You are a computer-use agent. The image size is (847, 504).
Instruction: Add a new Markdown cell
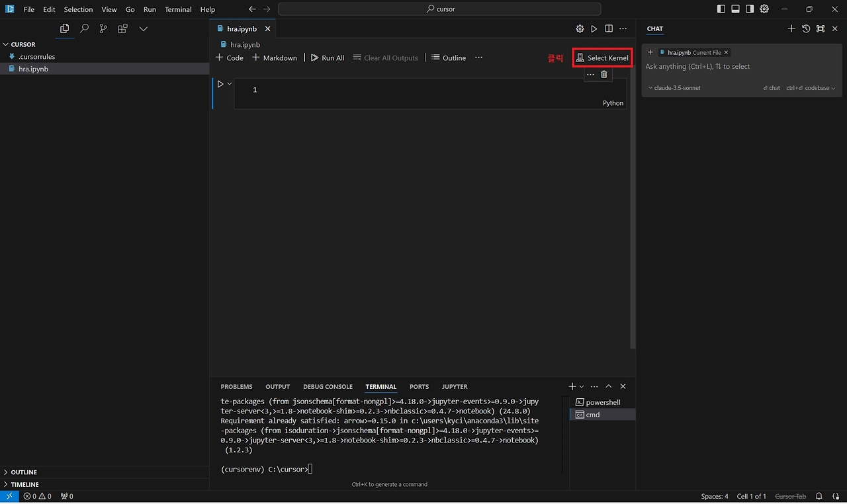tap(275, 58)
